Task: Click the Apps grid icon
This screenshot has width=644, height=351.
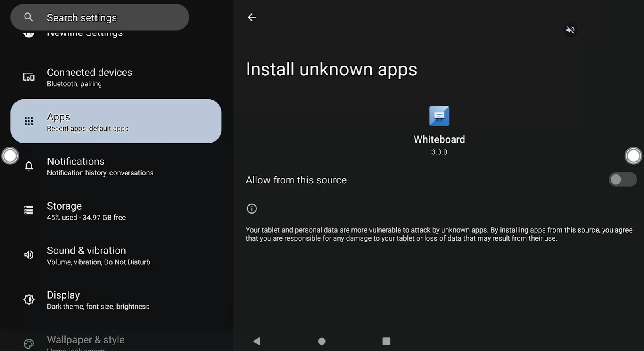Action: coord(29,121)
